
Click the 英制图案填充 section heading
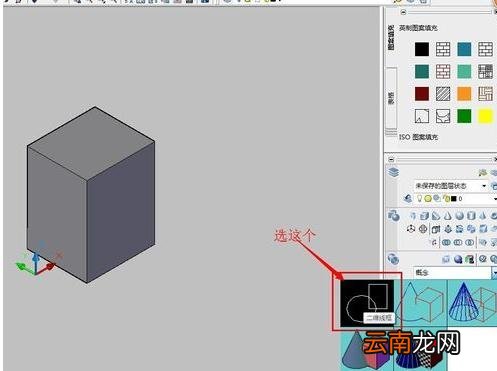[x=418, y=28]
